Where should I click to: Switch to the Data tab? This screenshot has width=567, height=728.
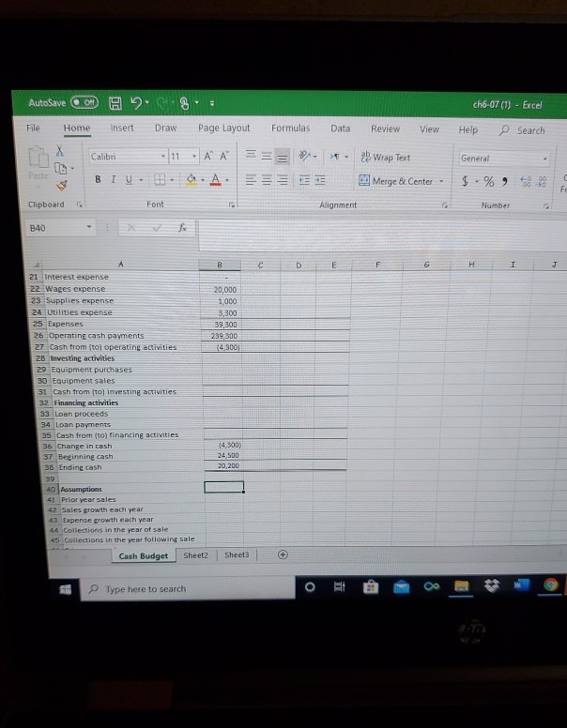(x=340, y=129)
